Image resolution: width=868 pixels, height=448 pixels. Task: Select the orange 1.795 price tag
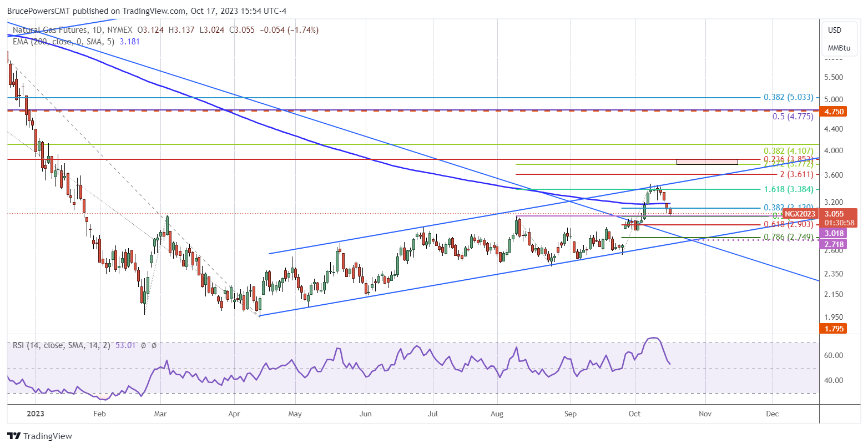point(834,329)
